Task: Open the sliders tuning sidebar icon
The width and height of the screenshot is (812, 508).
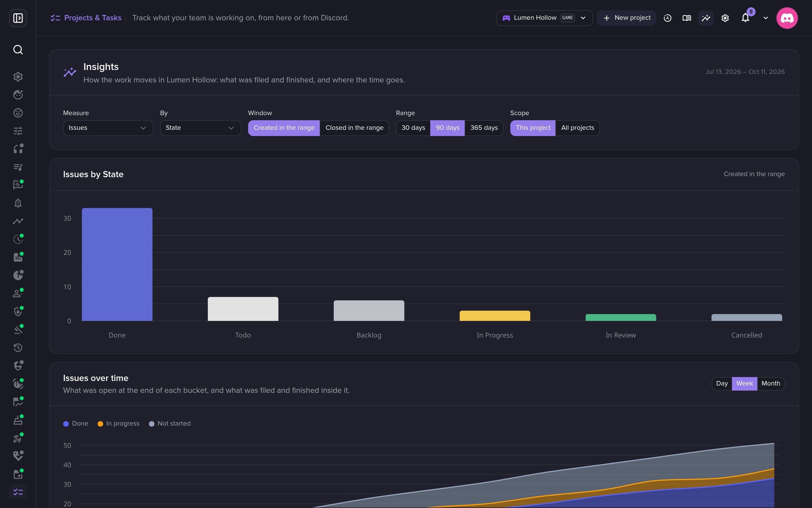Action: click(18, 131)
